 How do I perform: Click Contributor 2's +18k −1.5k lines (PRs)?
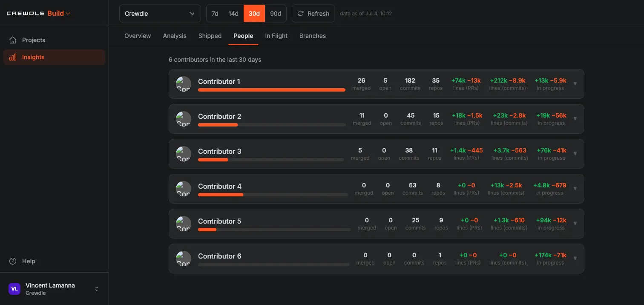tap(467, 115)
